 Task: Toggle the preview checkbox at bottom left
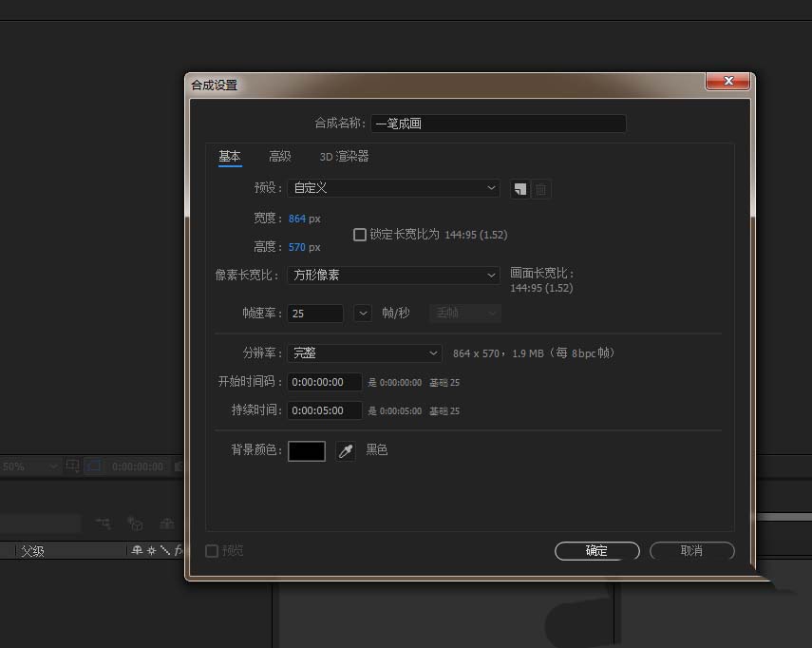click(x=211, y=550)
